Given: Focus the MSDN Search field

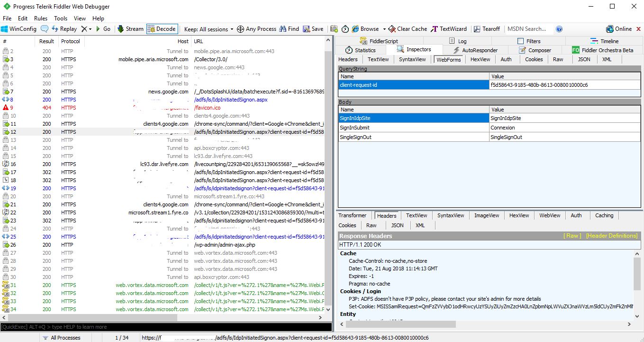Looking at the screenshot, I should point(529,29).
